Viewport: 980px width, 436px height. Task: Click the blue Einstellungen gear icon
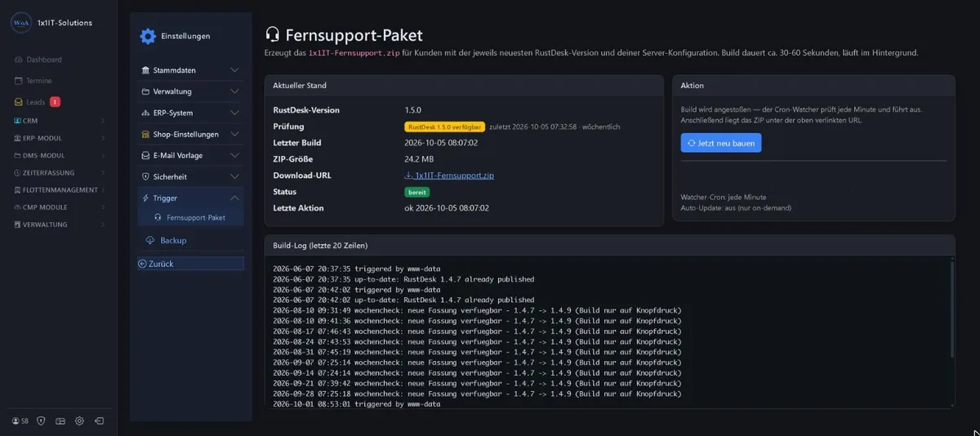148,36
